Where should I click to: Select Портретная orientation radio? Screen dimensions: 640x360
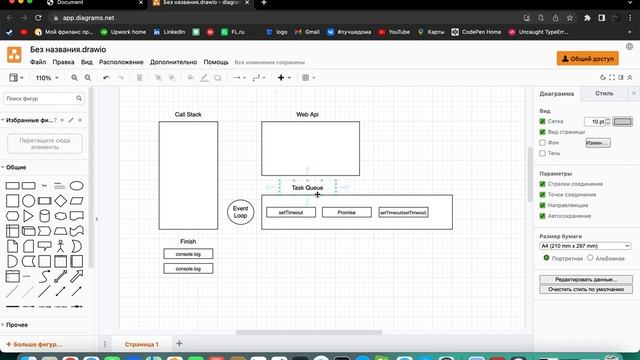point(546,258)
